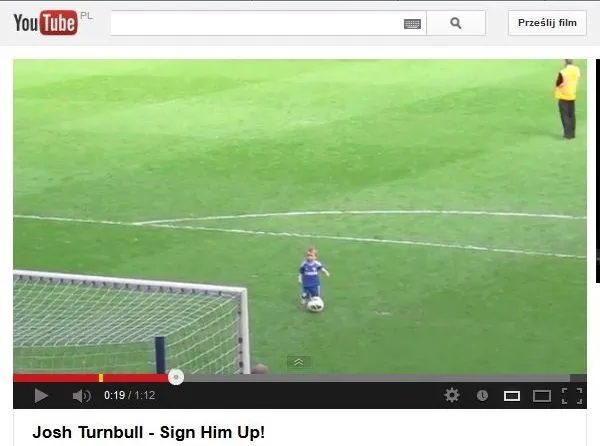Image resolution: width=600 pixels, height=446 pixels.
Task: Click the 0:19 / 1:12 time display
Action: click(x=129, y=396)
